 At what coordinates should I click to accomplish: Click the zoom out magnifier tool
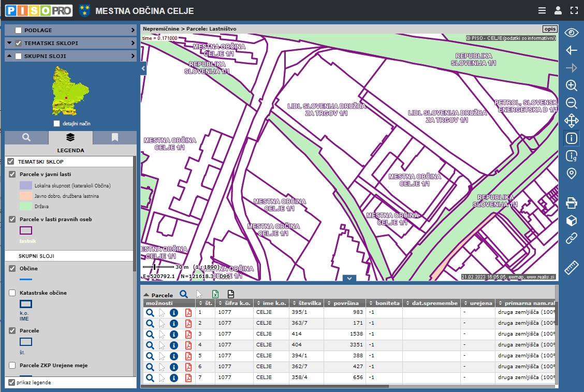pos(571,103)
